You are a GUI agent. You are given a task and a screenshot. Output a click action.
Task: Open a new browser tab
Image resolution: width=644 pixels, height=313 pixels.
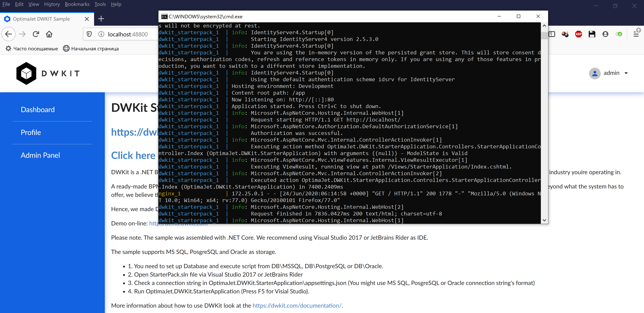(101, 19)
